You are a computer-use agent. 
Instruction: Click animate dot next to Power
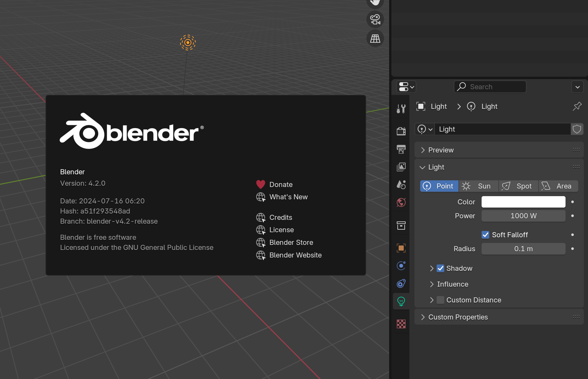pos(572,216)
